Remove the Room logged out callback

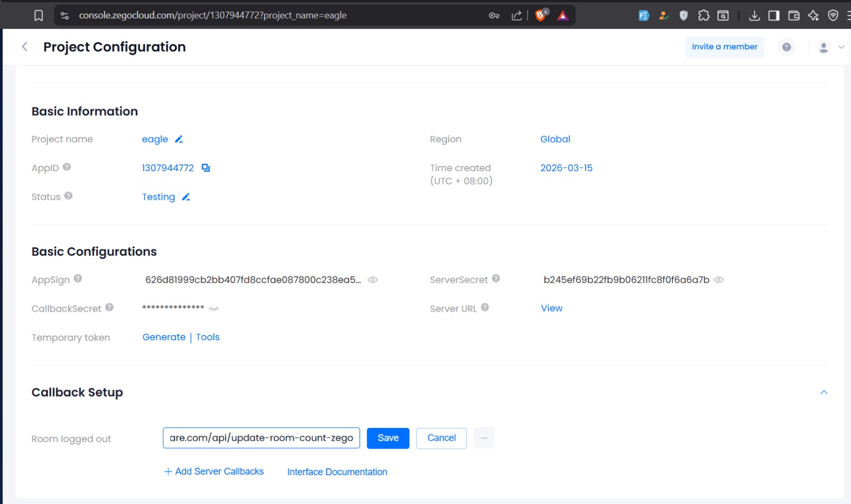[484, 438]
